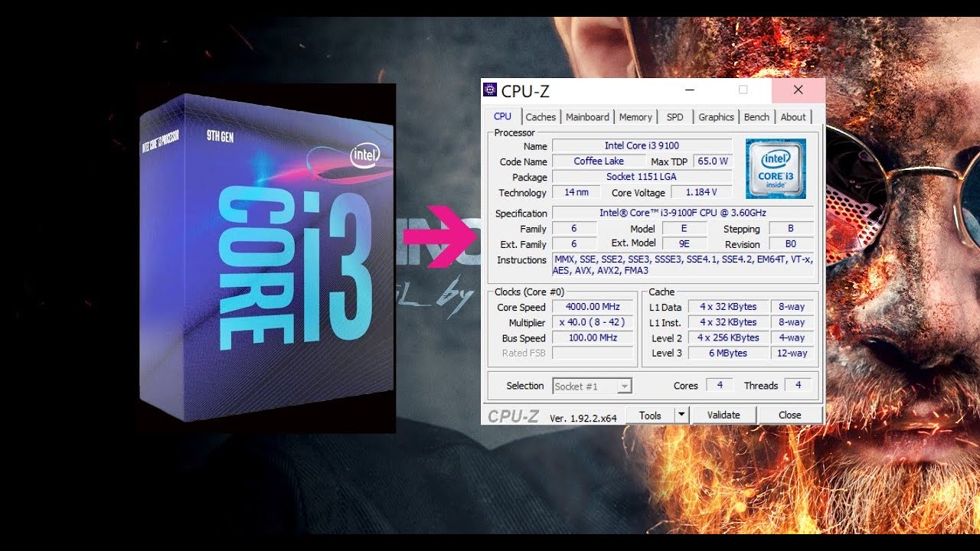Viewport: 980px width, 551px height.
Task: Open the SPD tab
Action: click(x=675, y=117)
